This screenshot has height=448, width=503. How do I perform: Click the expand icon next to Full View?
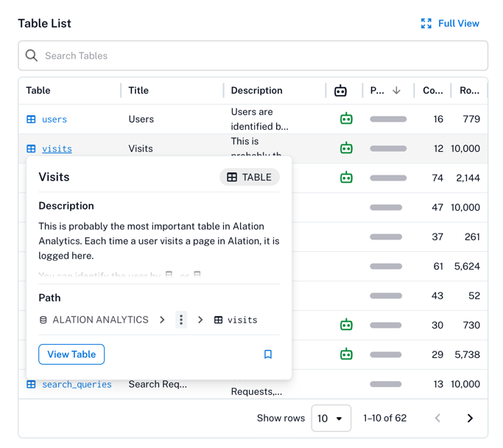click(x=426, y=24)
